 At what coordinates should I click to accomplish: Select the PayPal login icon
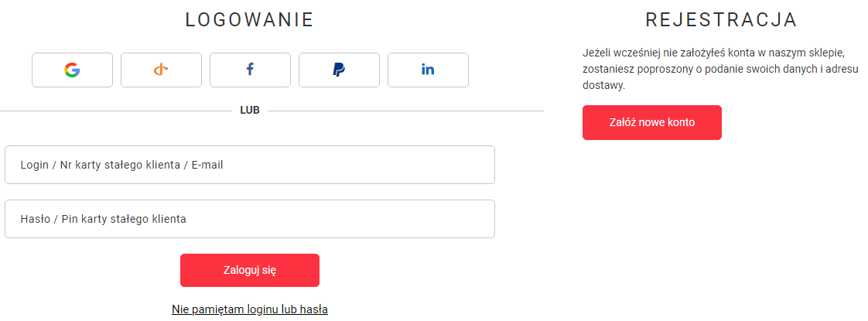pos(339,70)
